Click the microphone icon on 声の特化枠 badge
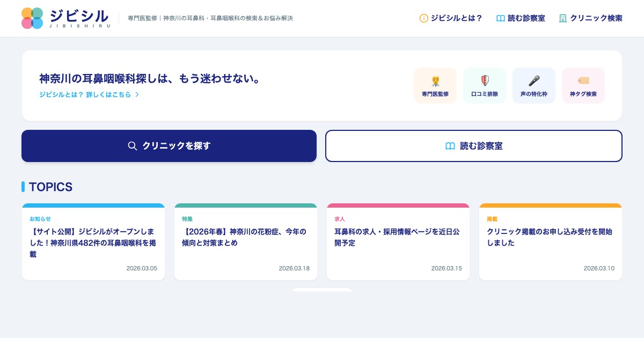 coord(534,80)
